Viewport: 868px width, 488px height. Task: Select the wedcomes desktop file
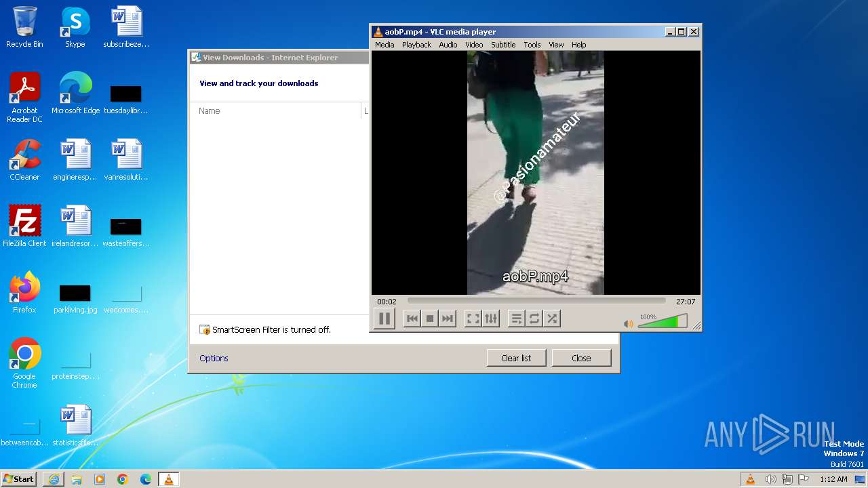click(x=126, y=299)
